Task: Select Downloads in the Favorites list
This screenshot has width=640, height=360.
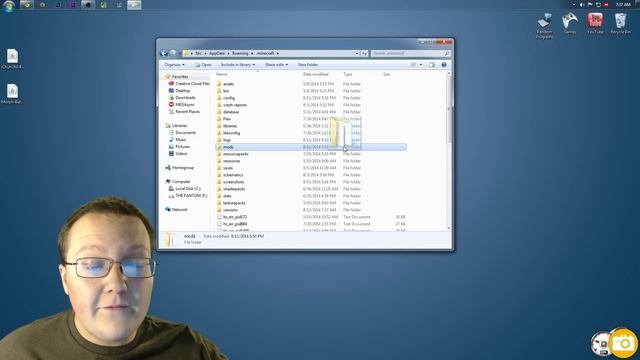Action: (182, 98)
